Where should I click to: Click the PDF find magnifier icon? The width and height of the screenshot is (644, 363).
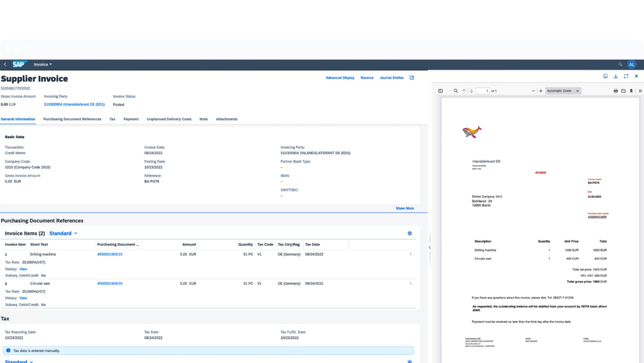455,91
